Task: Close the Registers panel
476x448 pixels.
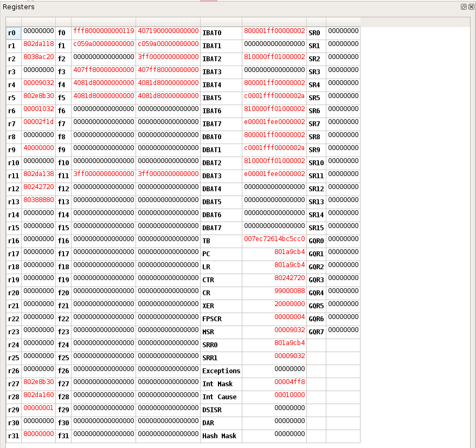Action: coord(471,7)
